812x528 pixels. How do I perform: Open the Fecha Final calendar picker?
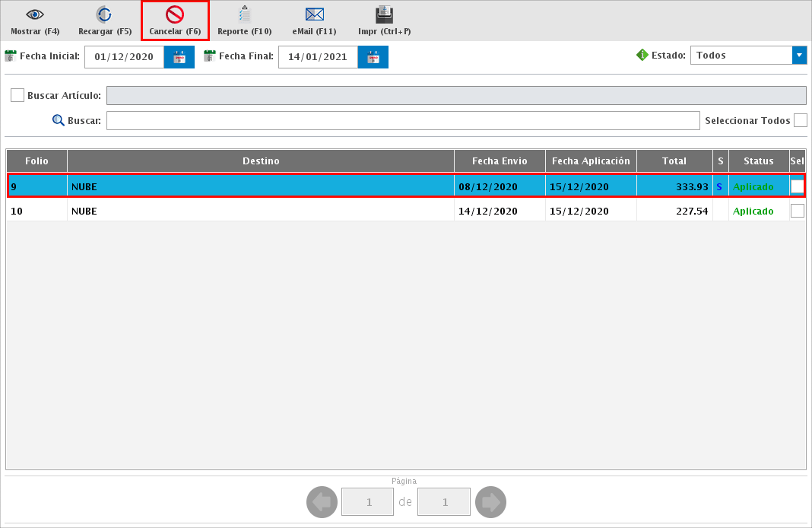tap(373, 57)
